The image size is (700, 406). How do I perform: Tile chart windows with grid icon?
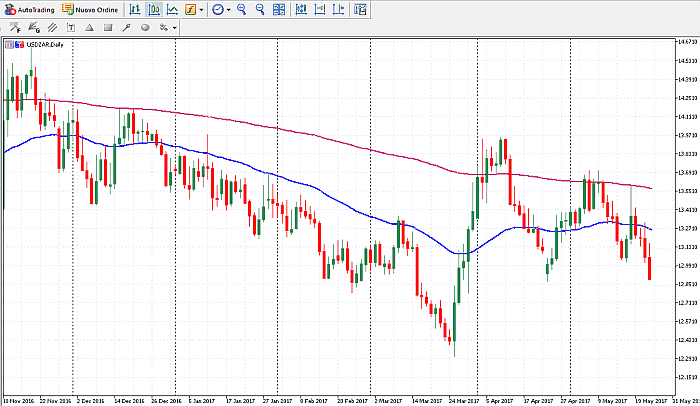(279, 9)
